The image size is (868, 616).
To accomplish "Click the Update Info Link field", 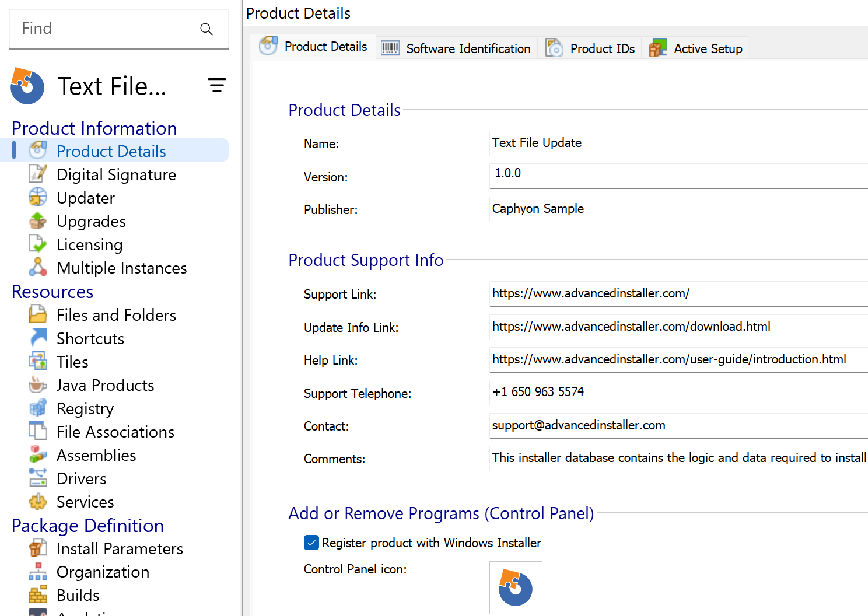I will click(678, 327).
